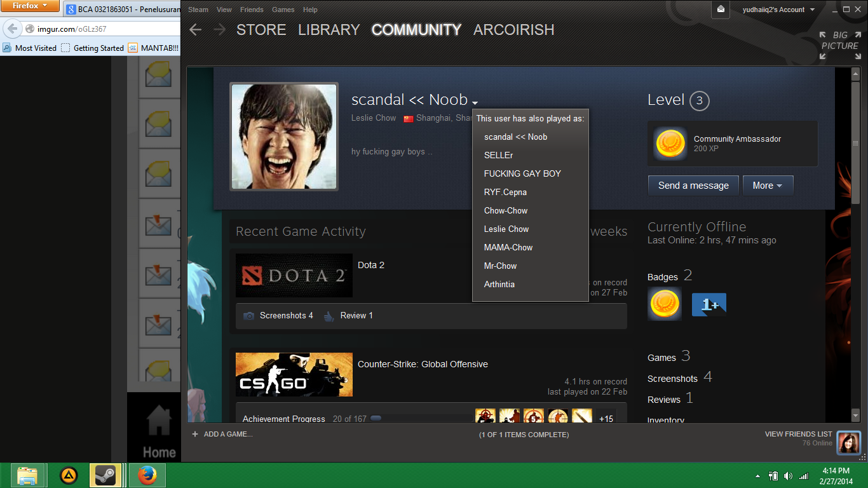Open the CS:GO game banner
Screen dimensions: 868x488
(x=294, y=375)
